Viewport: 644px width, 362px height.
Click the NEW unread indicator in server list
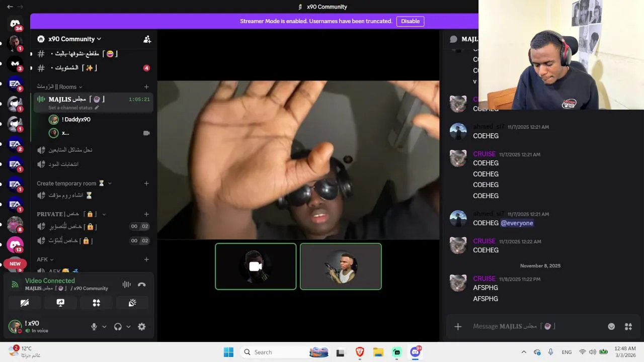15,264
